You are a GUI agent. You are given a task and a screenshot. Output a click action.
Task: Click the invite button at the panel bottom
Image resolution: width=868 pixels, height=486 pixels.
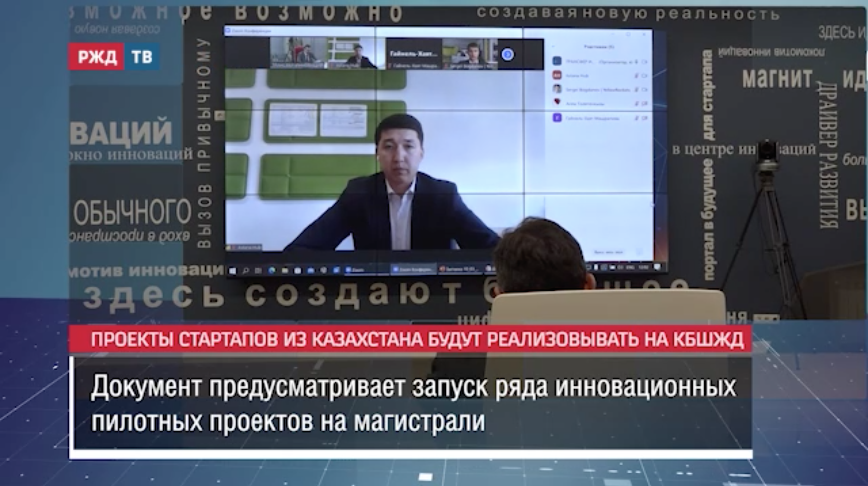609,252
